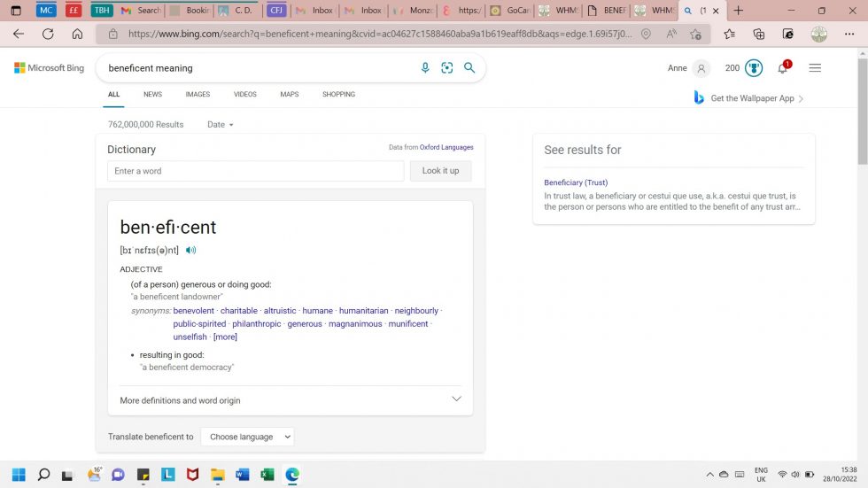Open the Bing hamburger menu

(x=815, y=68)
